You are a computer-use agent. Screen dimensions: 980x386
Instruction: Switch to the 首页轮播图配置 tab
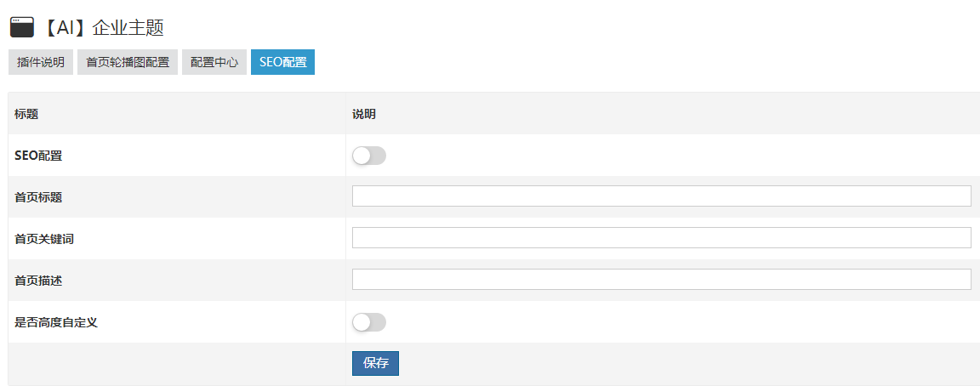click(128, 62)
